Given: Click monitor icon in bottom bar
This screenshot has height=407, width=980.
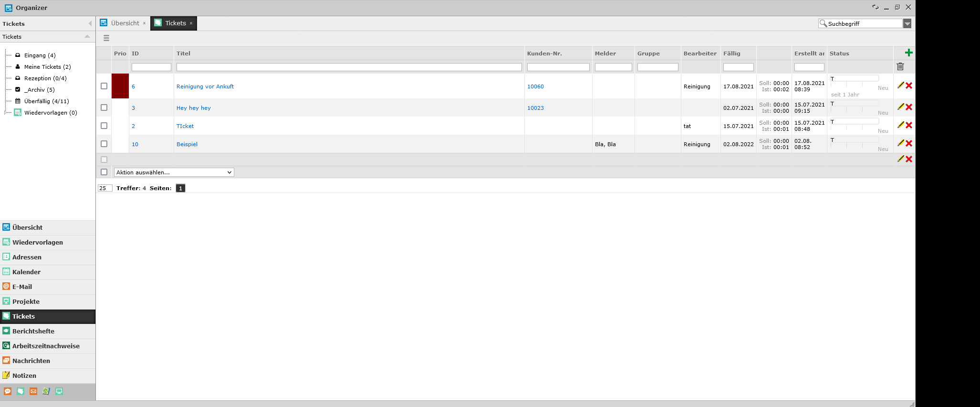Looking at the screenshot, I should tap(59, 391).
